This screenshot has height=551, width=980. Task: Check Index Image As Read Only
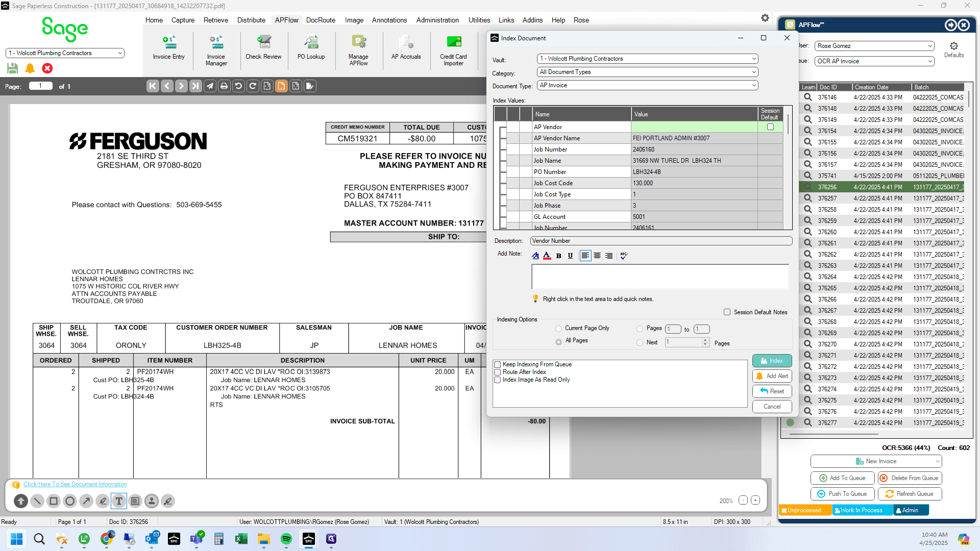coord(497,380)
